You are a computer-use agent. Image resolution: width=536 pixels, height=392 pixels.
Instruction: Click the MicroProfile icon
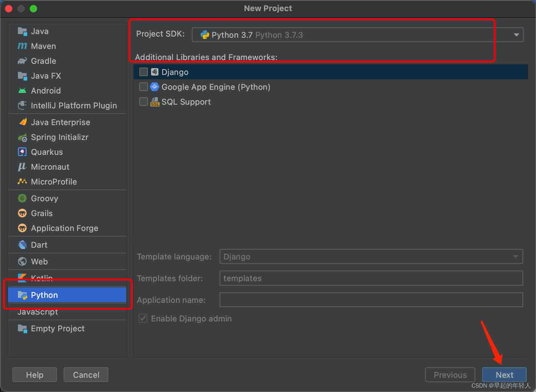(22, 182)
